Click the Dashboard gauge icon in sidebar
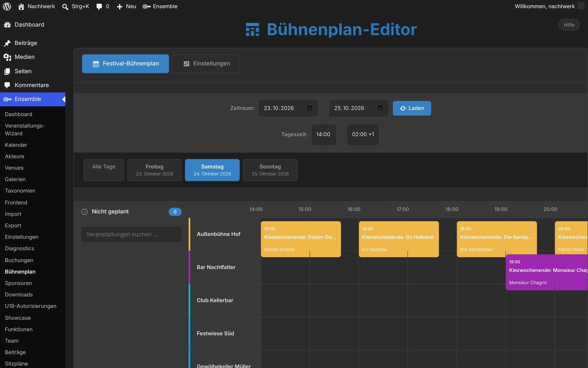Screen dimensions: 588x368 click(7, 25)
